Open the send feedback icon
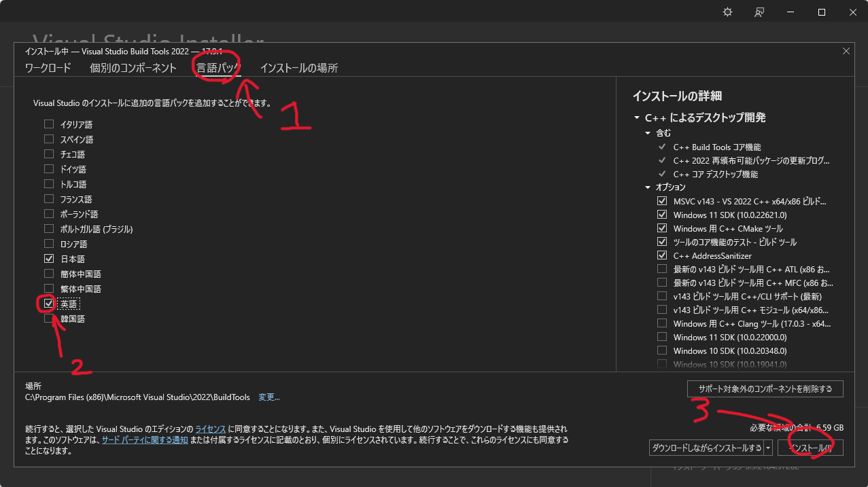The width and height of the screenshot is (868, 487). pyautogui.click(x=759, y=12)
